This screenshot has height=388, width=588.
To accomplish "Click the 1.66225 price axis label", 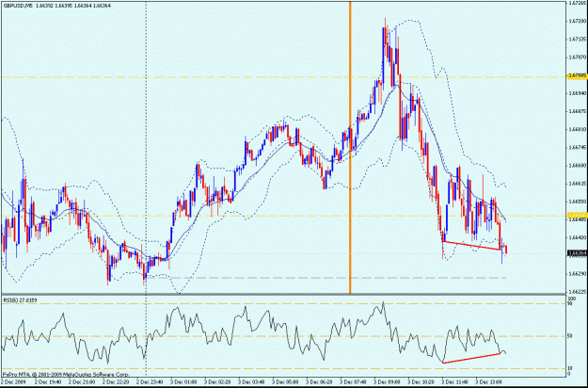I will click(578, 292).
